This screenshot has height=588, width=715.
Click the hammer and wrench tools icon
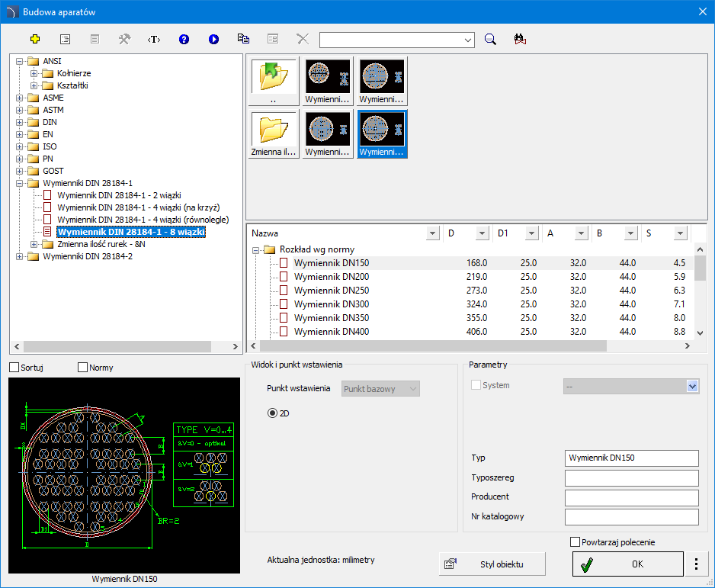pyautogui.click(x=124, y=39)
